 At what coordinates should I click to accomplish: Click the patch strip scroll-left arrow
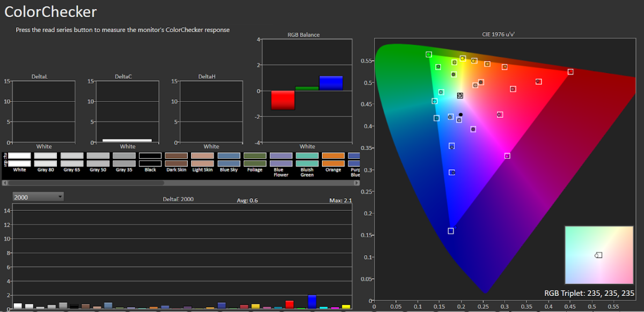[5, 183]
